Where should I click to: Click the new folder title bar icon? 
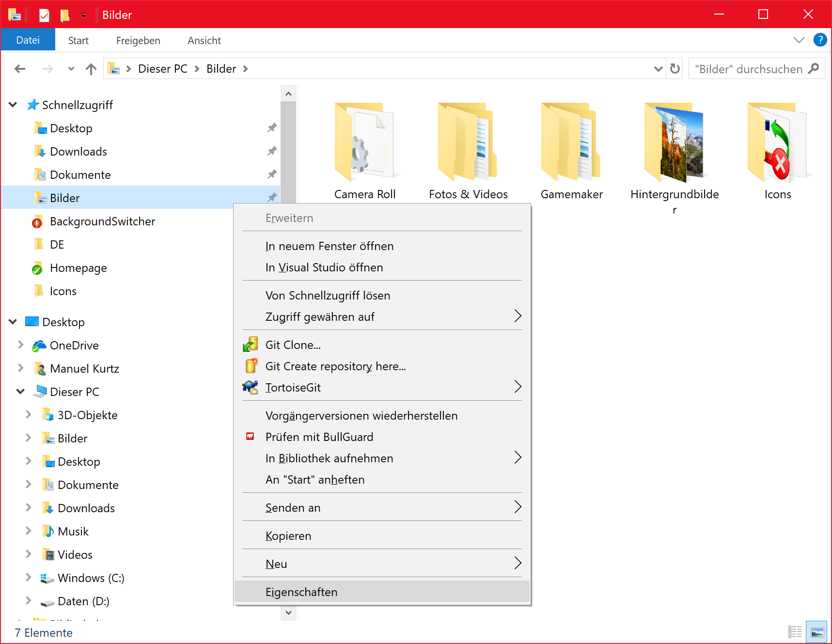click(x=64, y=15)
